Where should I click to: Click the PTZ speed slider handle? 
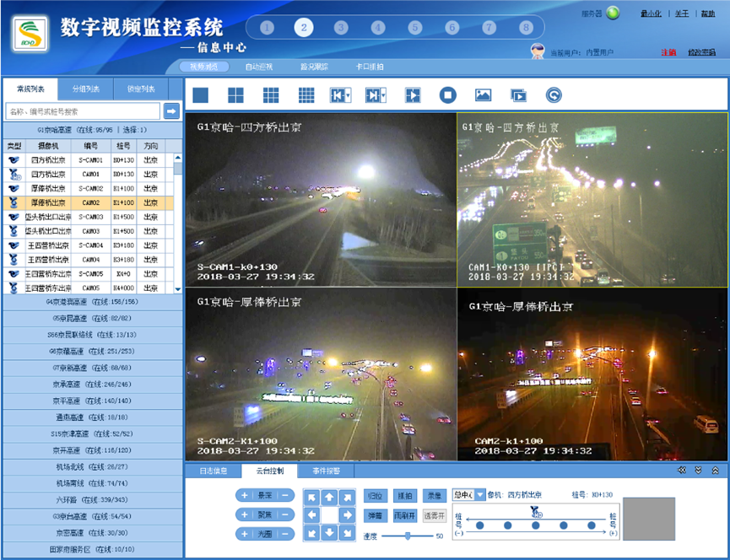pos(408,536)
